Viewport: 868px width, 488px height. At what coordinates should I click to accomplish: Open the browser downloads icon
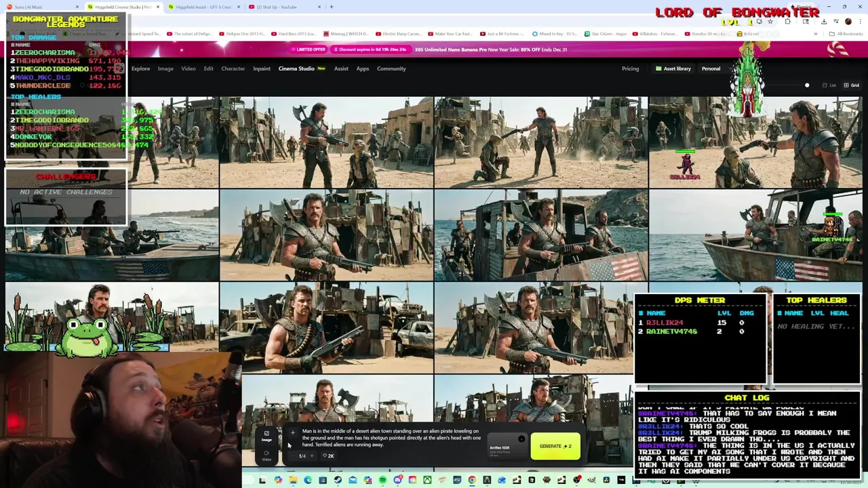click(824, 21)
